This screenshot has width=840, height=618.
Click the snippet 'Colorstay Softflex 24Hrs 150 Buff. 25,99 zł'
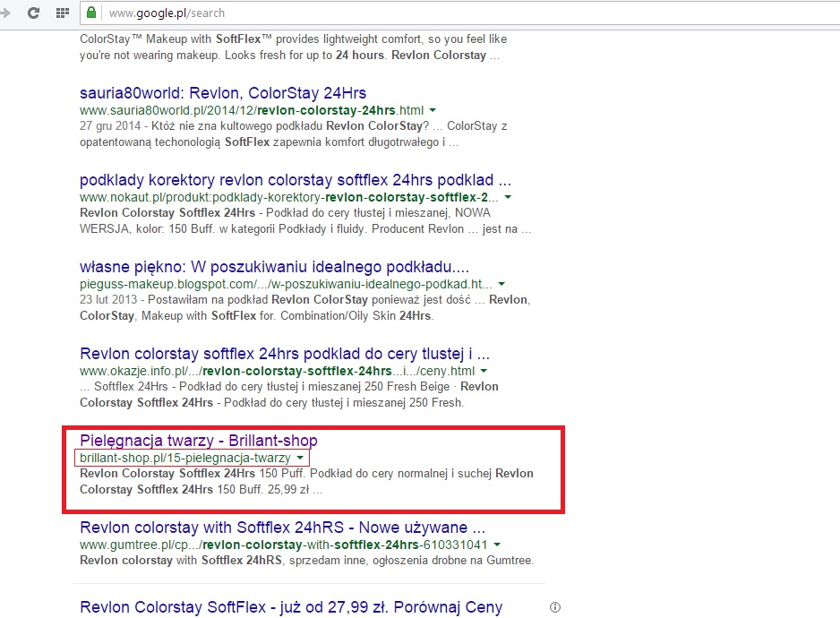[201, 489]
